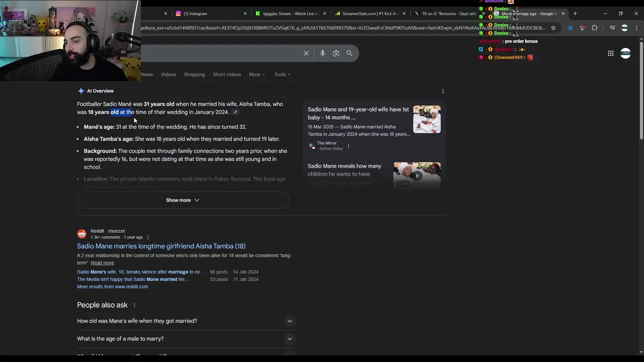The width and height of the screenshot is (644, 362).
Task: Click Read more under the Reddit snippet
Action: (x=102, y=263)
